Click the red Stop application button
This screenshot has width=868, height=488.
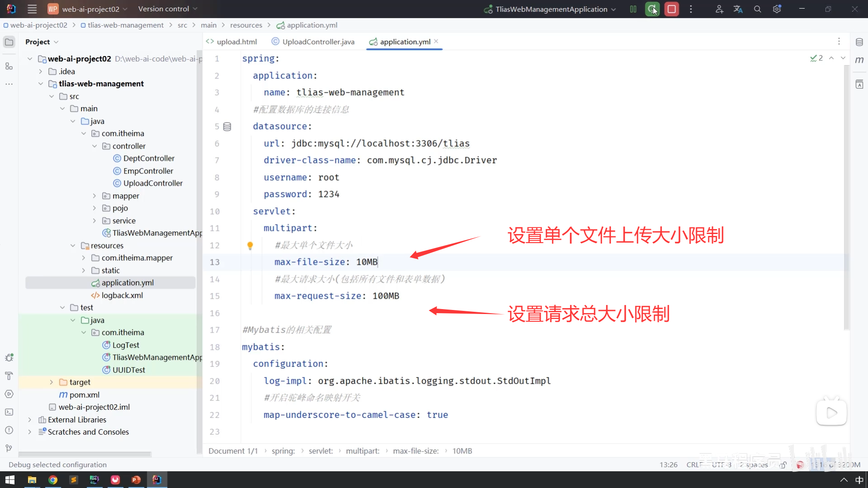click(x=672, y=9)
